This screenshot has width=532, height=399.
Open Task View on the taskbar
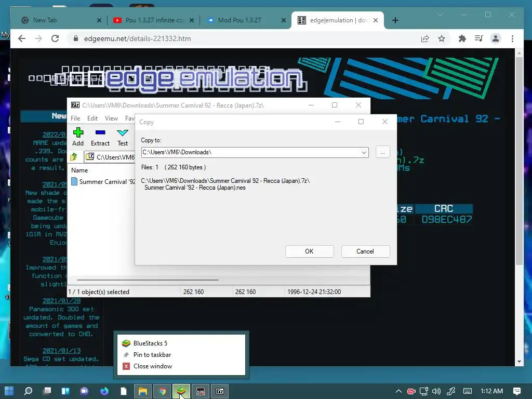click(x=47, y=391)
